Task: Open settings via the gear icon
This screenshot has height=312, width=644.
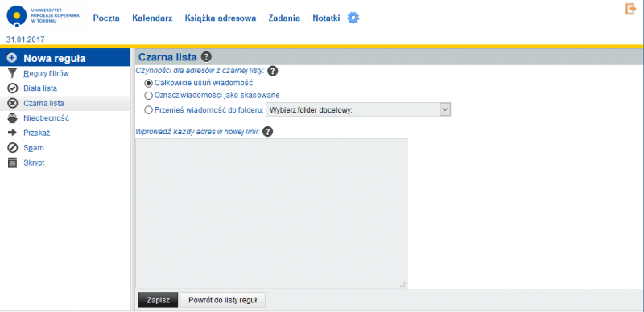Action: (x=353, y=18)
